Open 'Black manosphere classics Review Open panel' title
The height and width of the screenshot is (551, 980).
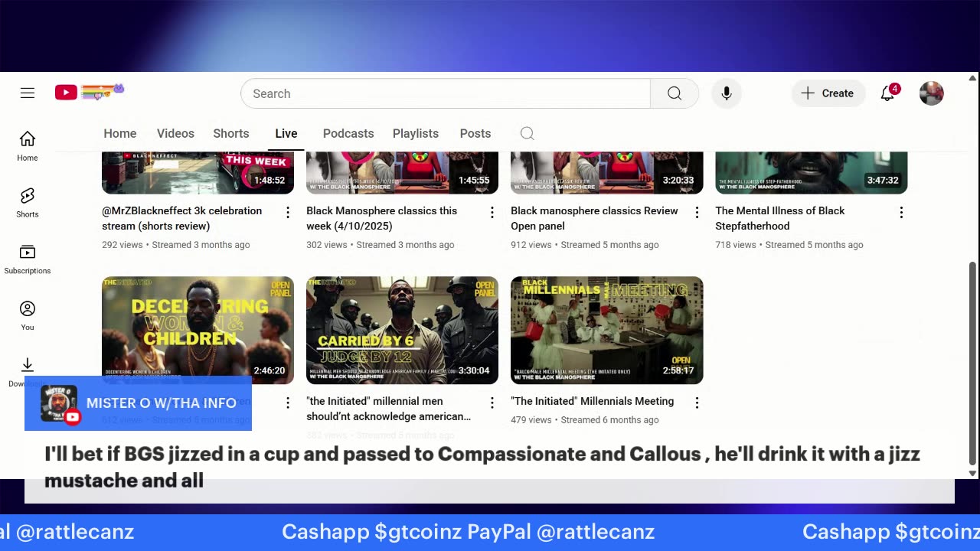click(x=594, y=218)
